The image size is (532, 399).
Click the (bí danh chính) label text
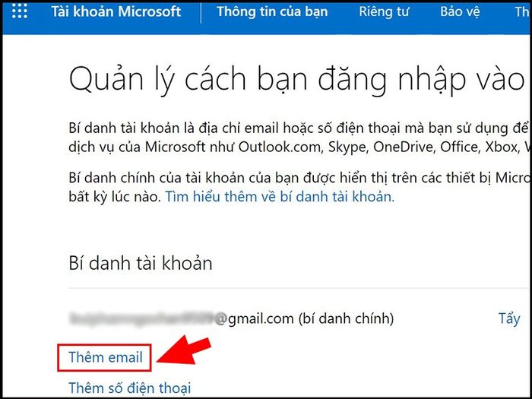pyautogui.click(x=346, y=318)
